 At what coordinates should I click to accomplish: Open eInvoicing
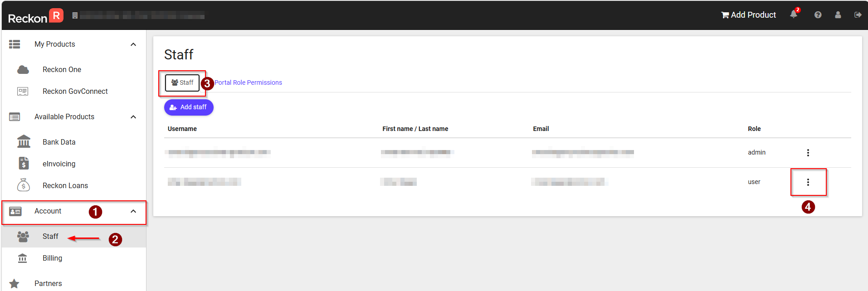(59, 164)
